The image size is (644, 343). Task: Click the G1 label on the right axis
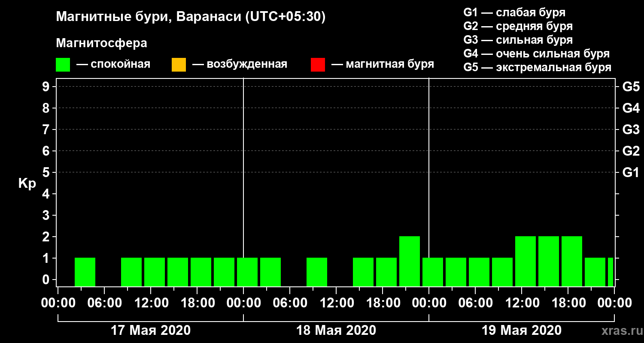coord(631,172)
